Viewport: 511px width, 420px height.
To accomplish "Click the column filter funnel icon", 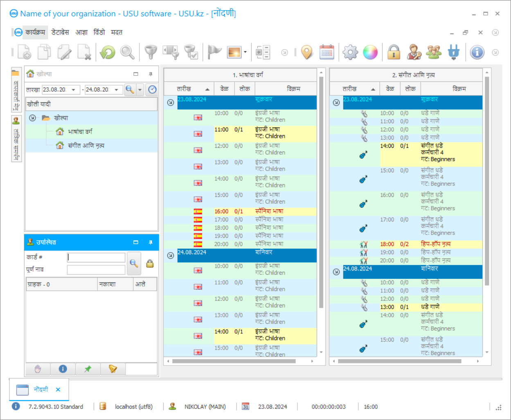I will [171, 52].
